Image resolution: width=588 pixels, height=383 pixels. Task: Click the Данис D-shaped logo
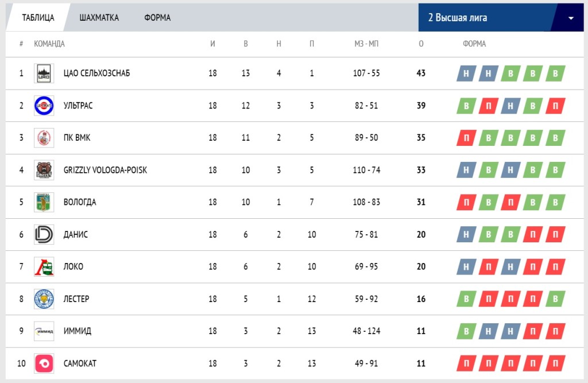tap(44, 234)
